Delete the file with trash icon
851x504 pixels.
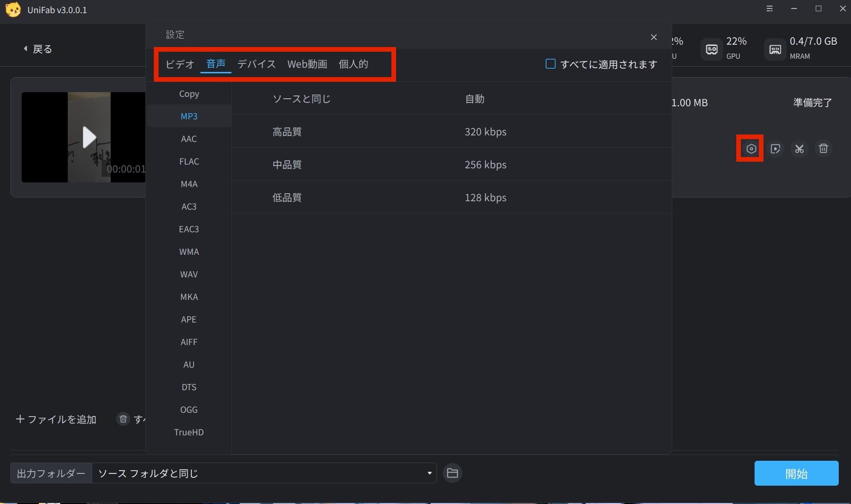pos(823,149)
